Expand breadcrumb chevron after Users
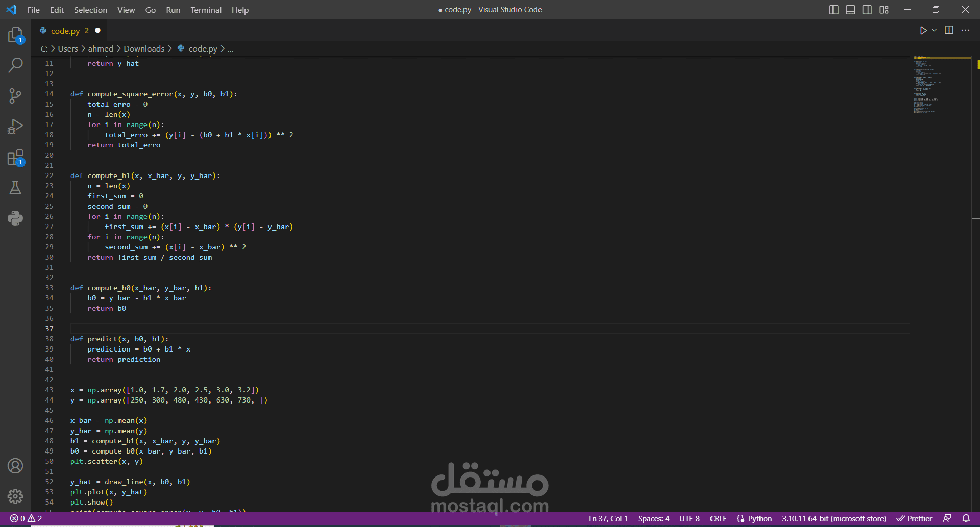Screen dimensions: 980x527 click(x=83, y=49)
